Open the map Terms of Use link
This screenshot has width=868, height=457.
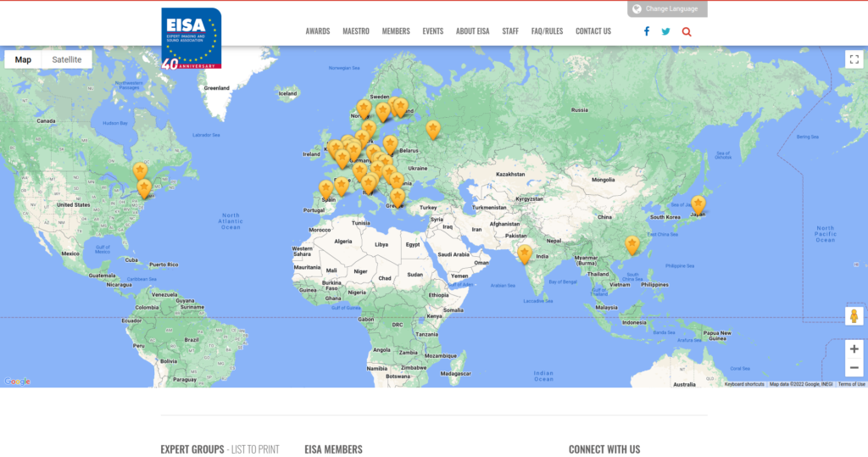[x=851, y=384]
